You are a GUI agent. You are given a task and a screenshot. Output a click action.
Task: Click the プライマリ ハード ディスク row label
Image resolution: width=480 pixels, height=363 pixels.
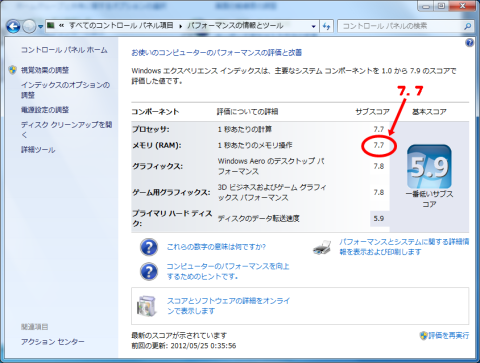[172, 218]
